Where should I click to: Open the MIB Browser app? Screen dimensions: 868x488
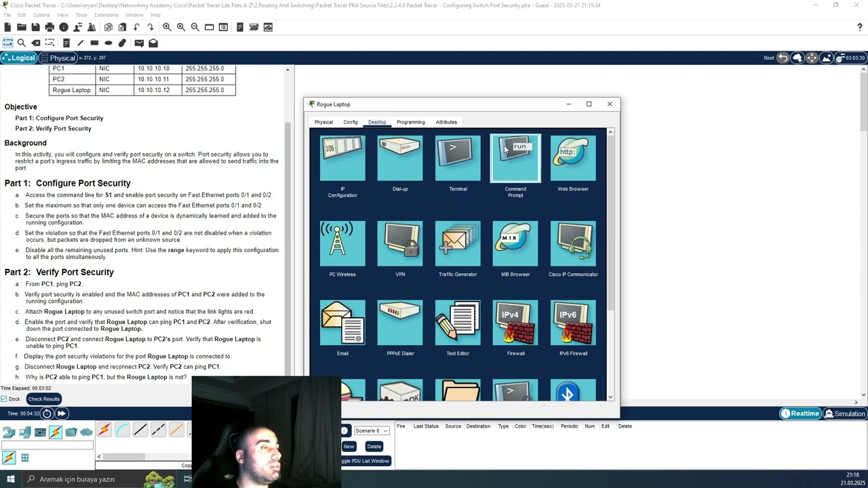(515, 244)
